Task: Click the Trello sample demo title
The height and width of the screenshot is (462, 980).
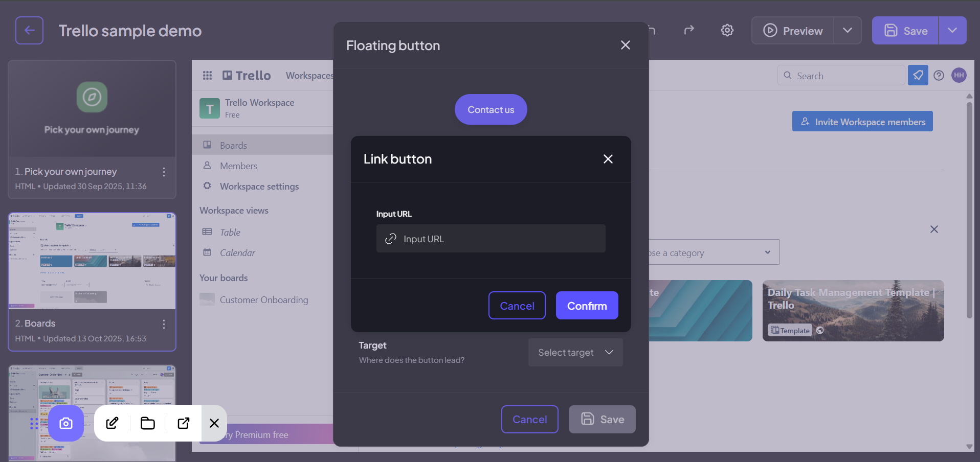Action: [x=130, y=31]
